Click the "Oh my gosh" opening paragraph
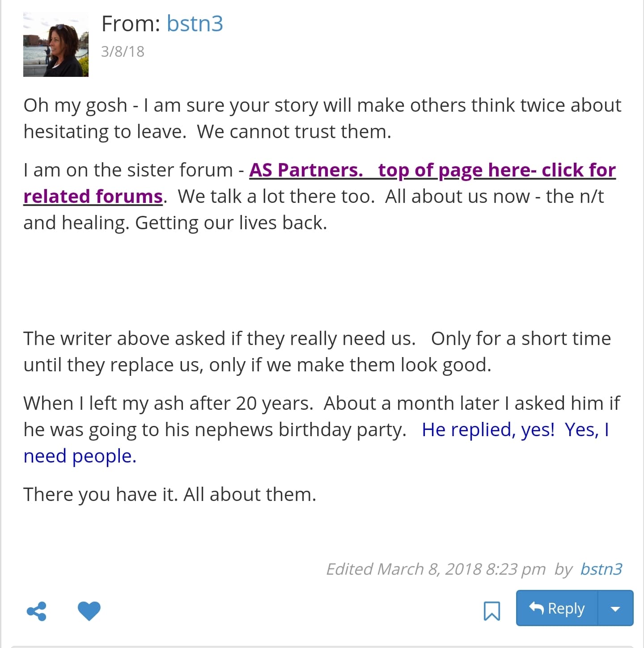The width and height of the screenshot is (644, 648). click(322, 105)
